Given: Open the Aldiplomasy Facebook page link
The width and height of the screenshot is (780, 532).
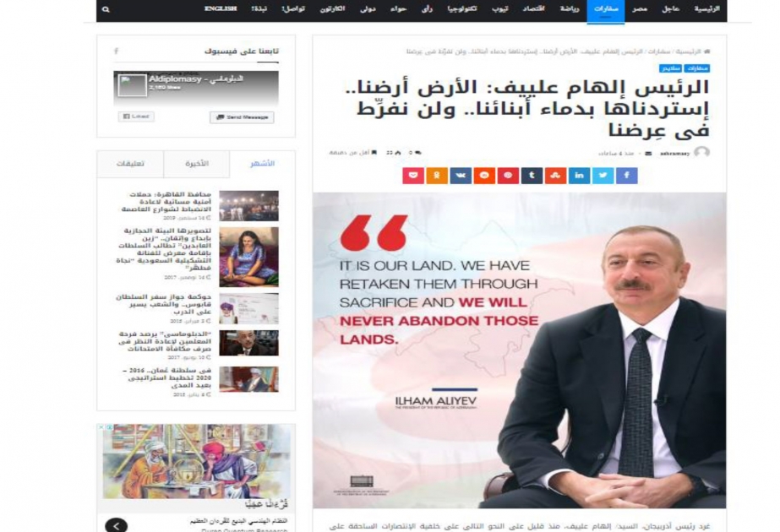Looking at the screenshot, I should tap(196, 79).
